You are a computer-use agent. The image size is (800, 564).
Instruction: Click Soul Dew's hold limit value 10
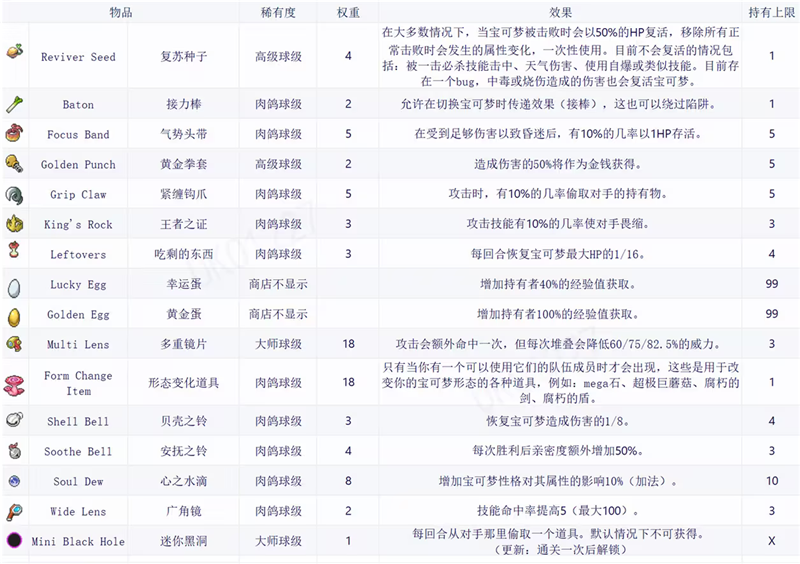pos(771,481)
